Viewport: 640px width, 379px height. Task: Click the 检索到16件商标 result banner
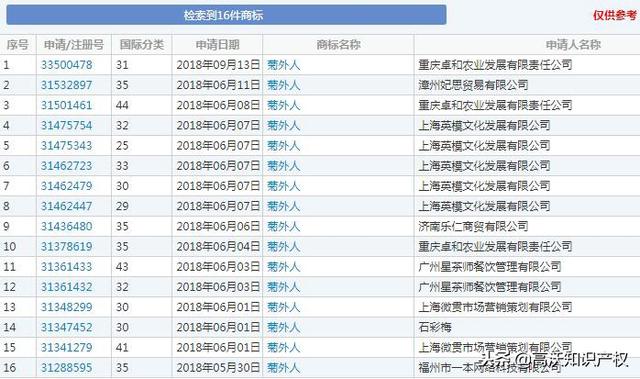point(226,15)
